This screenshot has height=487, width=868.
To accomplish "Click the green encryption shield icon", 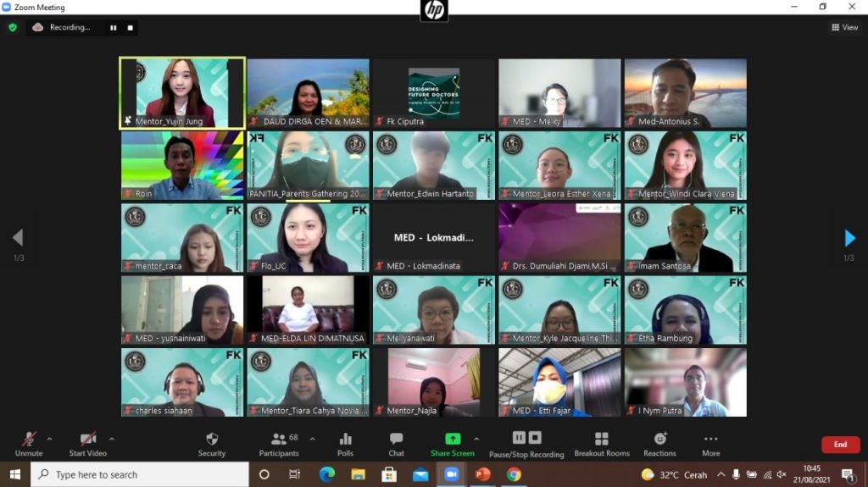I will (13, 27).
